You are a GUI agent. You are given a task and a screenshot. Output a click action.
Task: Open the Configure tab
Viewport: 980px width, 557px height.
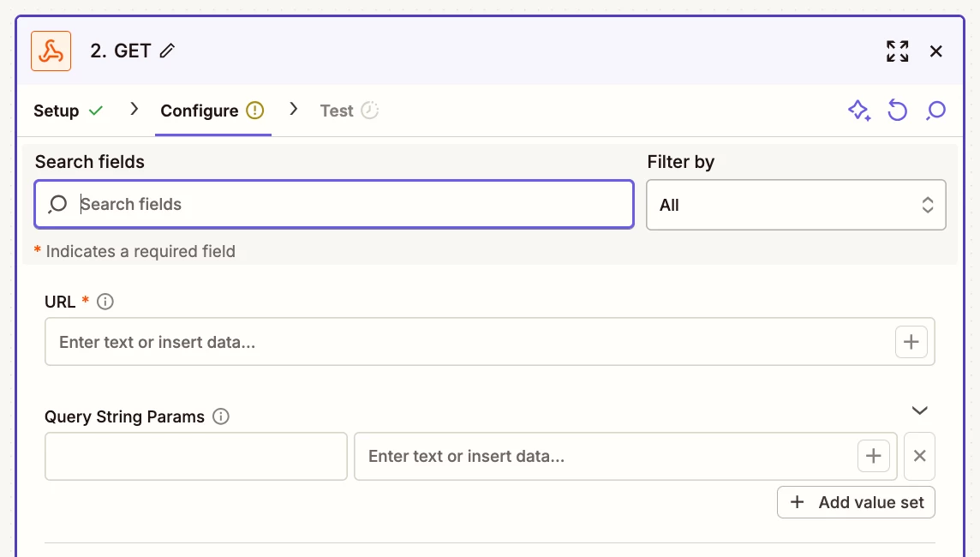[x=200, y=111]
